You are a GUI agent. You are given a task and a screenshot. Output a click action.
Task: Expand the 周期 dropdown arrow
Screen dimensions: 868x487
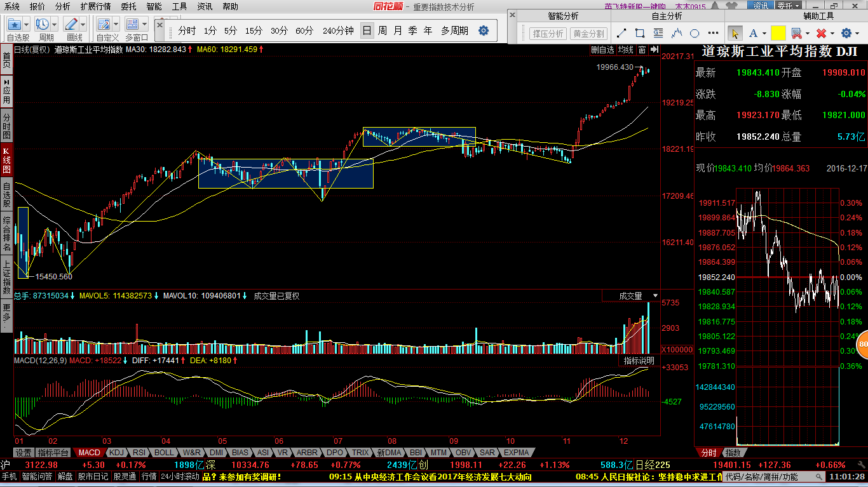pyautogui.click(x=55, y=24)
